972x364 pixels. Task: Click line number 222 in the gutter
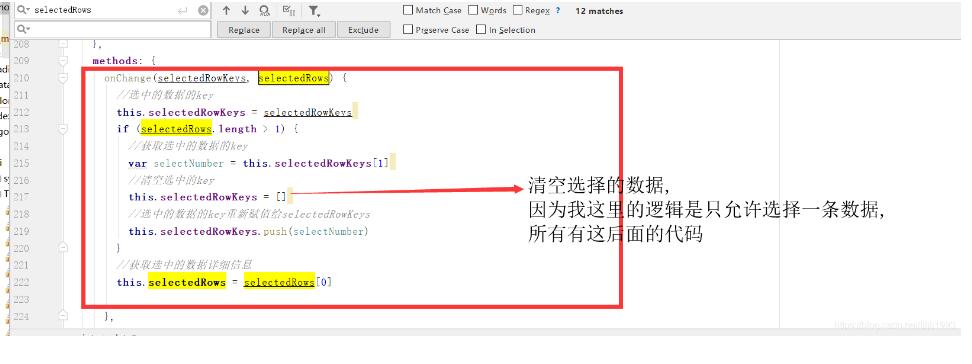point(21,282)
